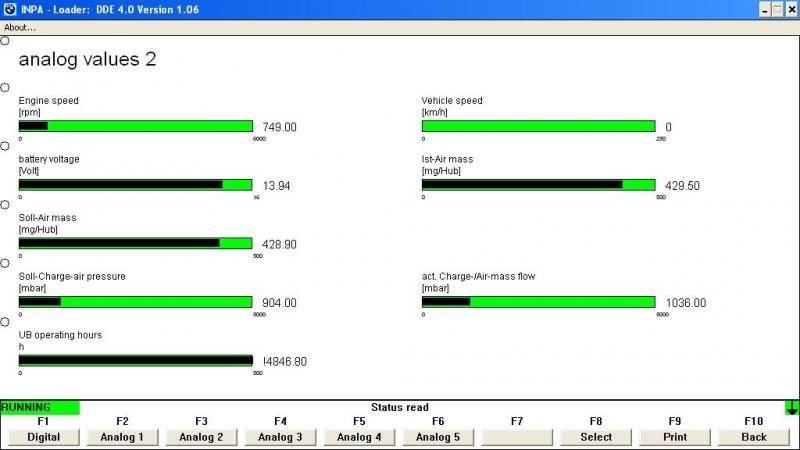Click the green RUNNING status field

(40, 407)
